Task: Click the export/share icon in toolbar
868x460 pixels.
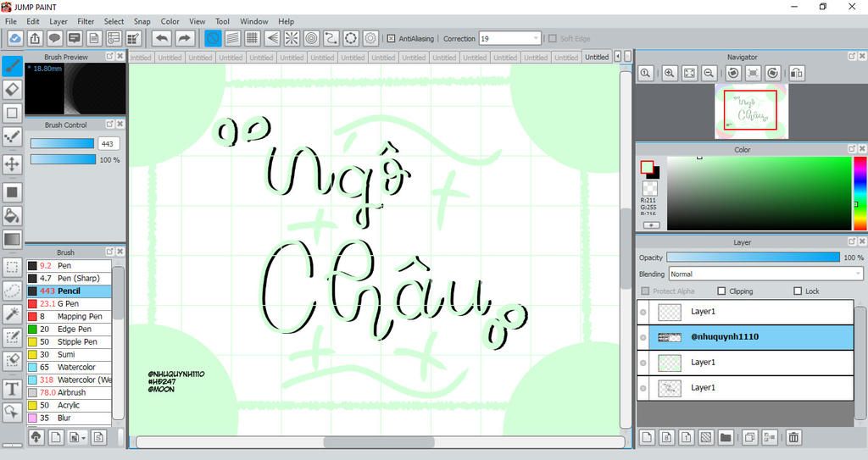Action: coord(35,38)
